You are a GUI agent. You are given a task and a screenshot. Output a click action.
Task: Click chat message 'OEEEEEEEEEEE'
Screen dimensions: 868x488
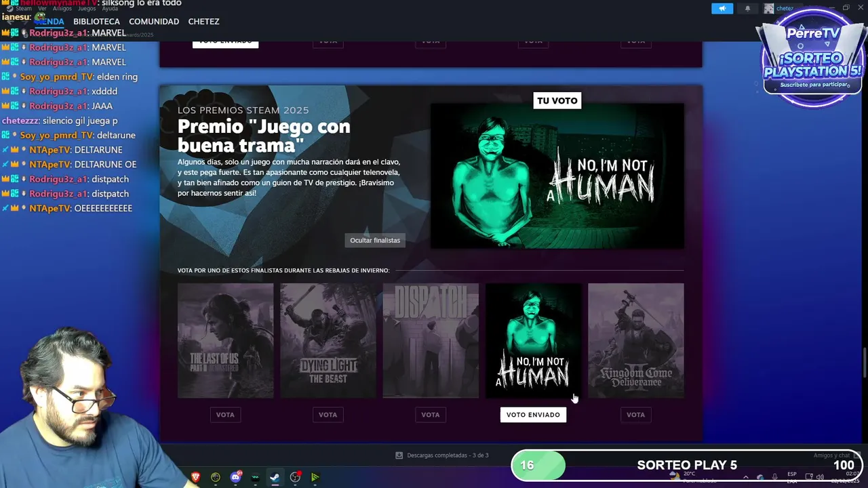[x=103, y=209]
